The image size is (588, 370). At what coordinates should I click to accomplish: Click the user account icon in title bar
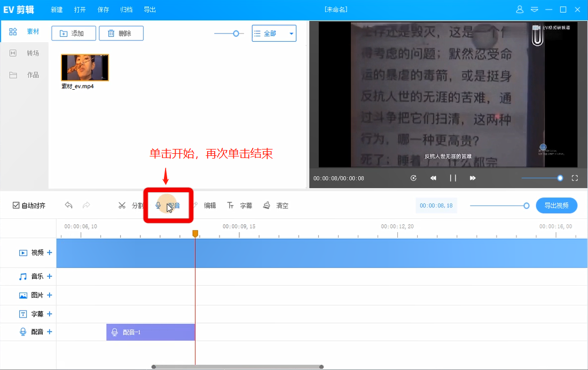coord(520,10)
